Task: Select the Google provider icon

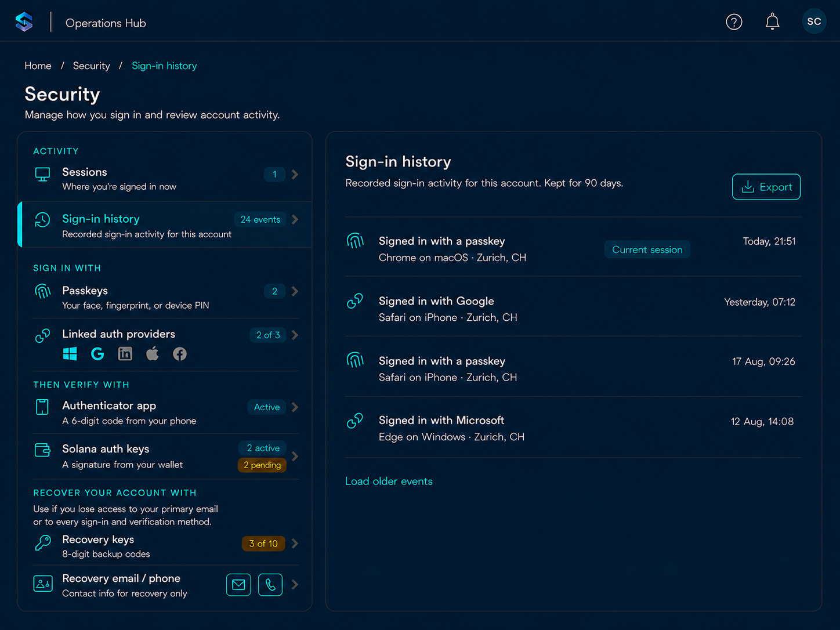Action: point(97,354)
